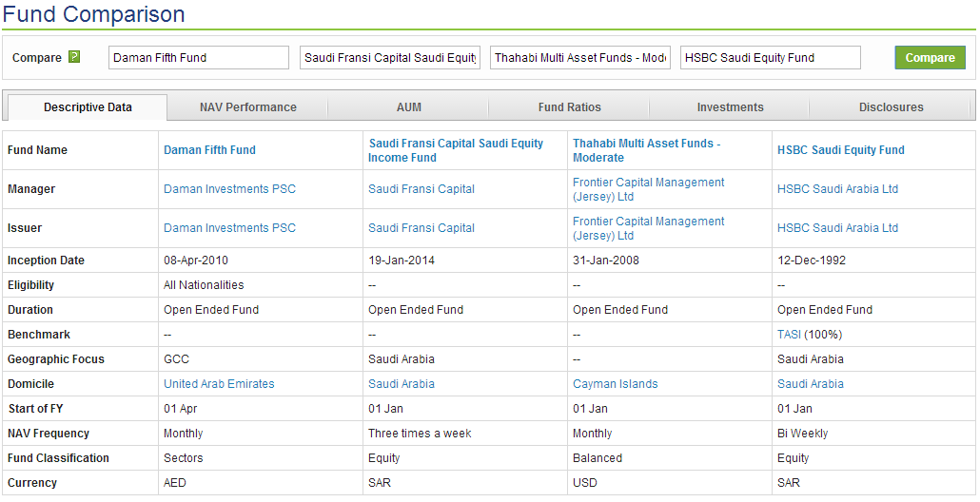Screen dimensions: 980x502
Task: Click the Sectors fund classification value
Action: 183,458
